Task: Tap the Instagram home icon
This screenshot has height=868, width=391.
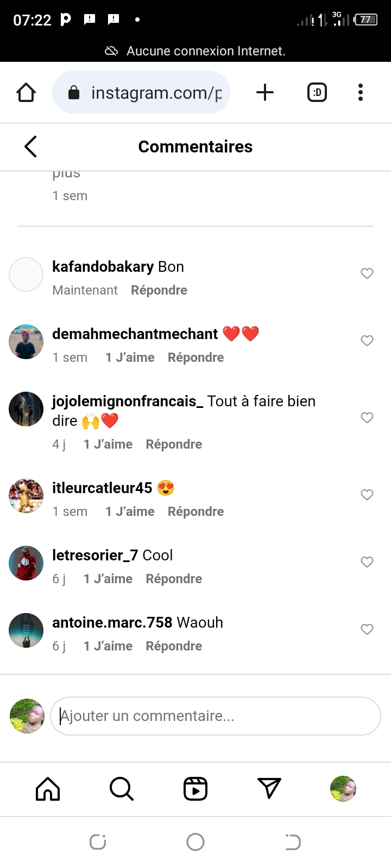Action: pyautogui.click(x=48, y=789)
